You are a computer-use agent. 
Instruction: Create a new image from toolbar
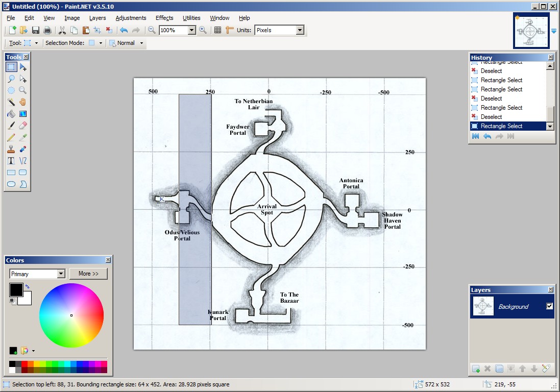(12, 30)
